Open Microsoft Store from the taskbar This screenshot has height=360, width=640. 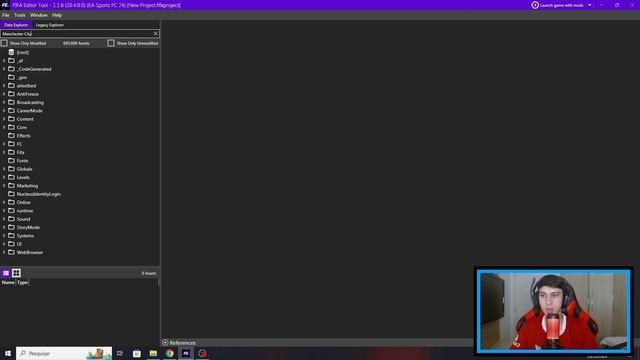(x=137, y=353)
